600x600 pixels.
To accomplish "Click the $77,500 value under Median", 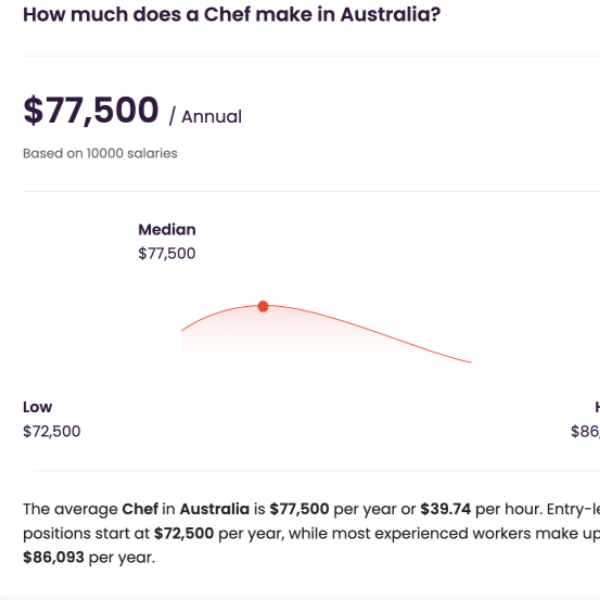I will pyautogui.click(x=167, y=253).
